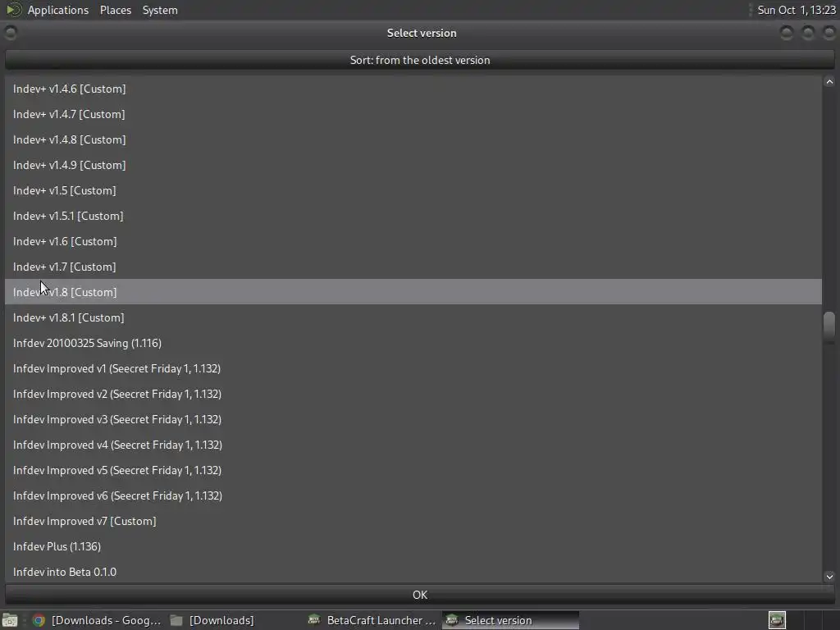Choose Infdev Improved v2 (Seecret Friday 1)
The image size is (840, 630).
[413, 394]
